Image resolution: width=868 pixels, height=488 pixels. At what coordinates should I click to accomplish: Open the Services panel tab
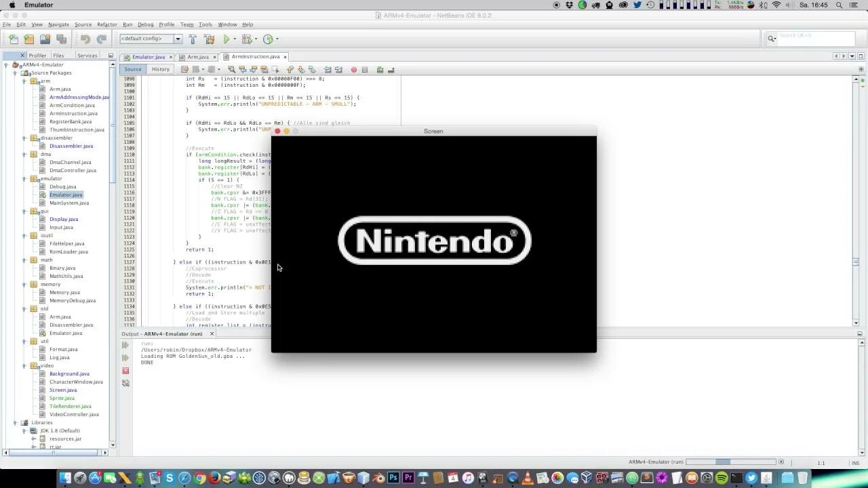(x=87, y=56)
